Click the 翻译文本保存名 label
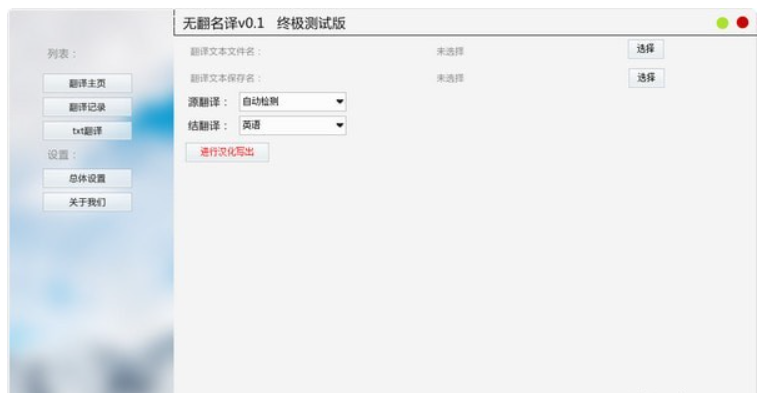 [x=226, y=78]
